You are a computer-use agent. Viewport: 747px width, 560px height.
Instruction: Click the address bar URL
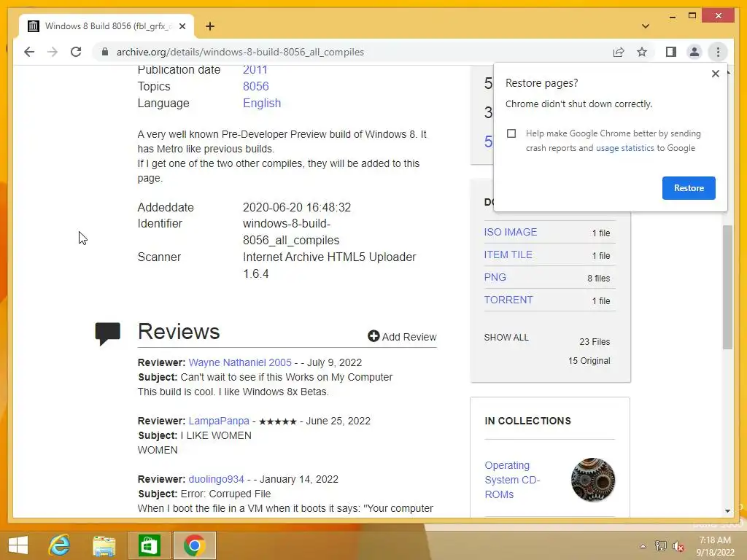tap(240, 52)
